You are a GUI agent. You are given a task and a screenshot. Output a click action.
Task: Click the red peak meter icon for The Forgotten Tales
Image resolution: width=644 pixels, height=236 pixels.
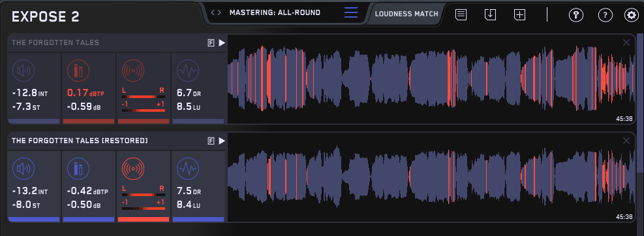[78, 71]
